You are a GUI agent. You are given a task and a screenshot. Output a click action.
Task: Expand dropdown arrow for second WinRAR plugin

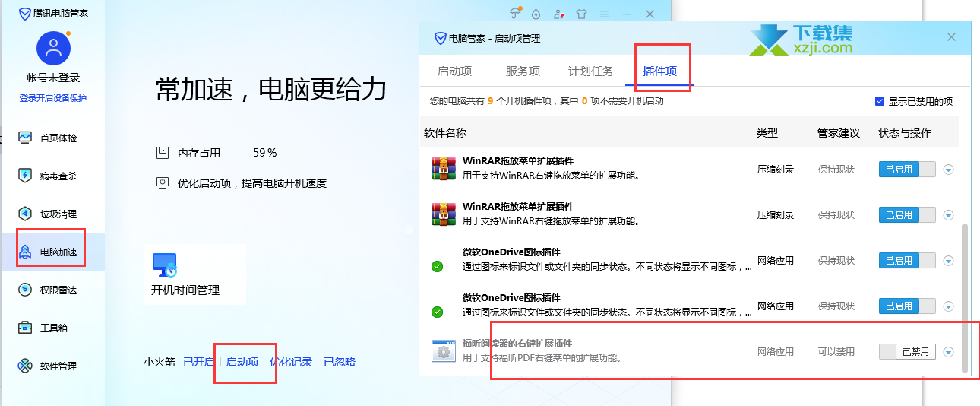coord(948,215)
